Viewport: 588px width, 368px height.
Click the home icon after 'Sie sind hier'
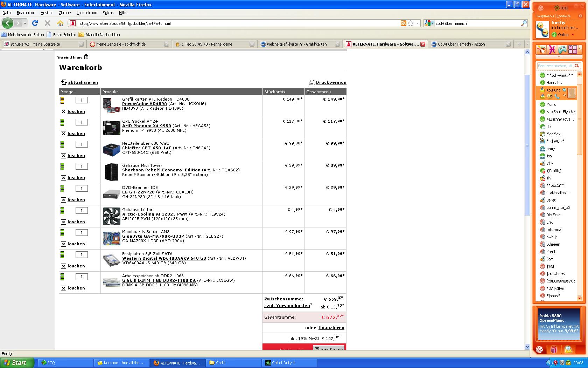pyautogui.click(x=86, y=57)
